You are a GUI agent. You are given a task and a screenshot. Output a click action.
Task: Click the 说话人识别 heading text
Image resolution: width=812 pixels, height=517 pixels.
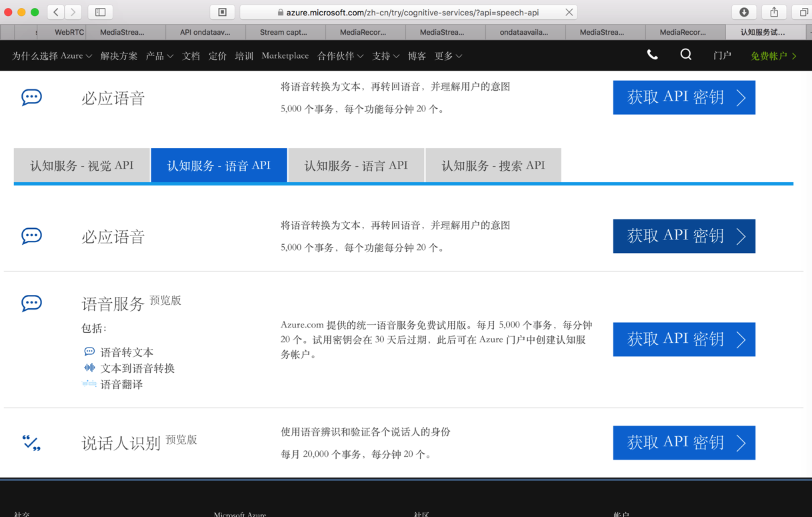click(x=121, y=444)
